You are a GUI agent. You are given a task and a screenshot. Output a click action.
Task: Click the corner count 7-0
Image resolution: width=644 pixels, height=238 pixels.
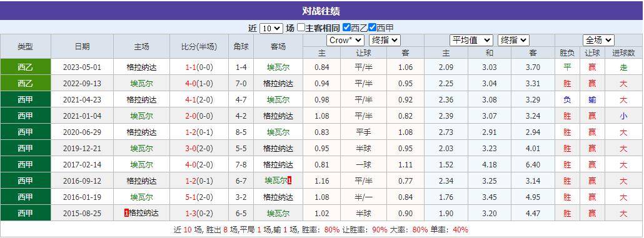(x=241, y=83)
